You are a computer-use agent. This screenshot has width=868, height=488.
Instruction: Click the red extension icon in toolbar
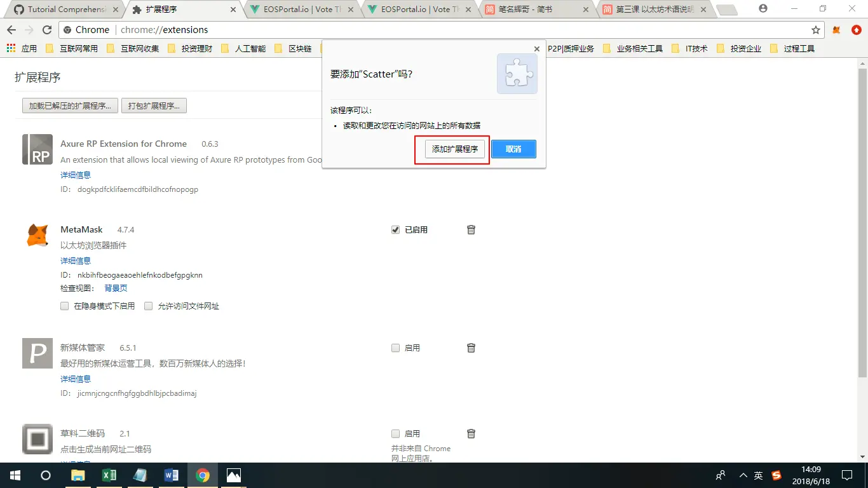pyautogui.click(x=857, y=30)
